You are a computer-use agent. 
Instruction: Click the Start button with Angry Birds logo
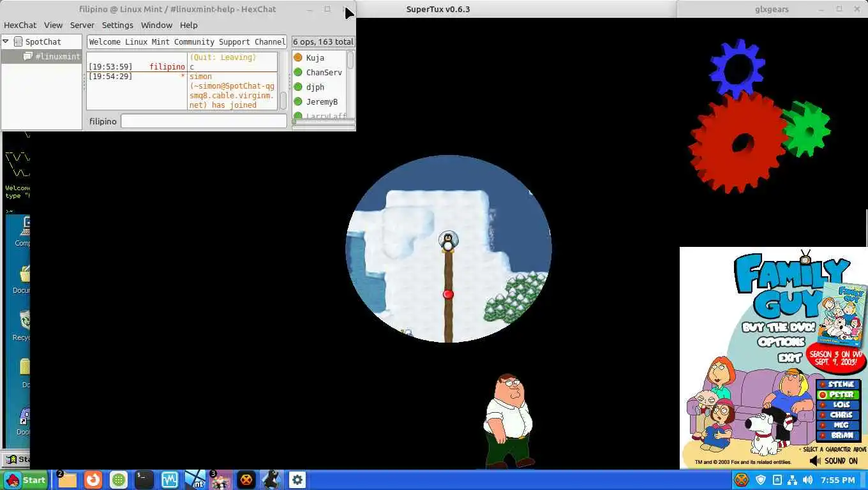pos(26,480)
